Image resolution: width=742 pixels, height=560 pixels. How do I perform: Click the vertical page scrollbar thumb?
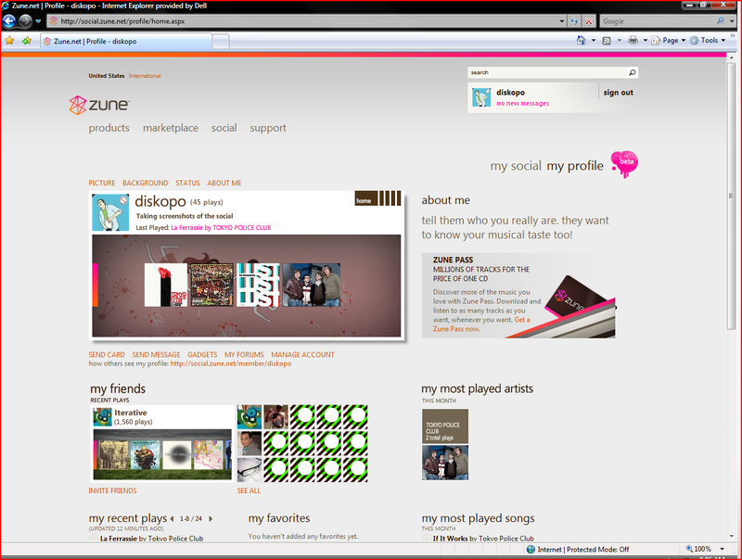coord(731,196)
